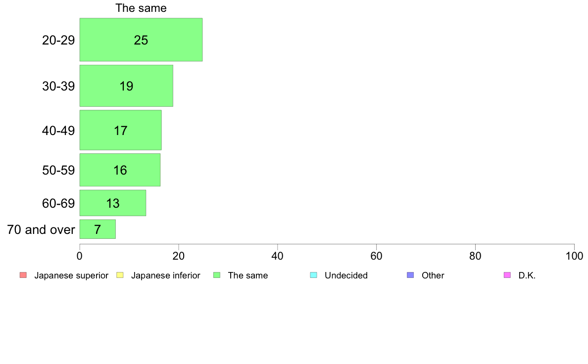Select the 40-49 bar showing 17
The height and width of the screenshot is (364, 588).
click(120, 130)
